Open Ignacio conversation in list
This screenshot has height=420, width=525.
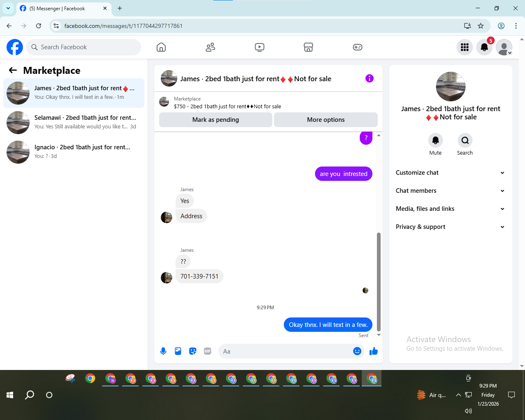coord(74,152)
